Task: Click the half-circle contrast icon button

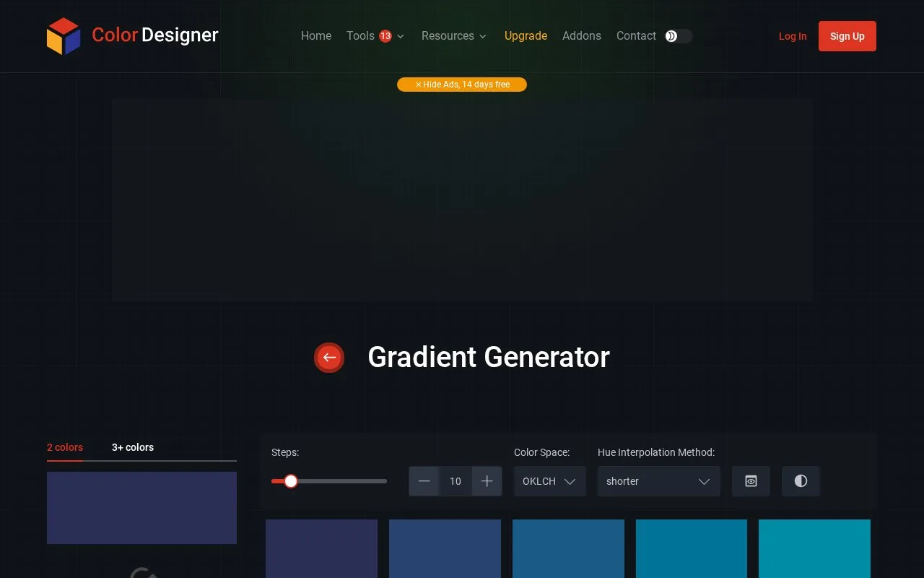Action: (801, 481)
